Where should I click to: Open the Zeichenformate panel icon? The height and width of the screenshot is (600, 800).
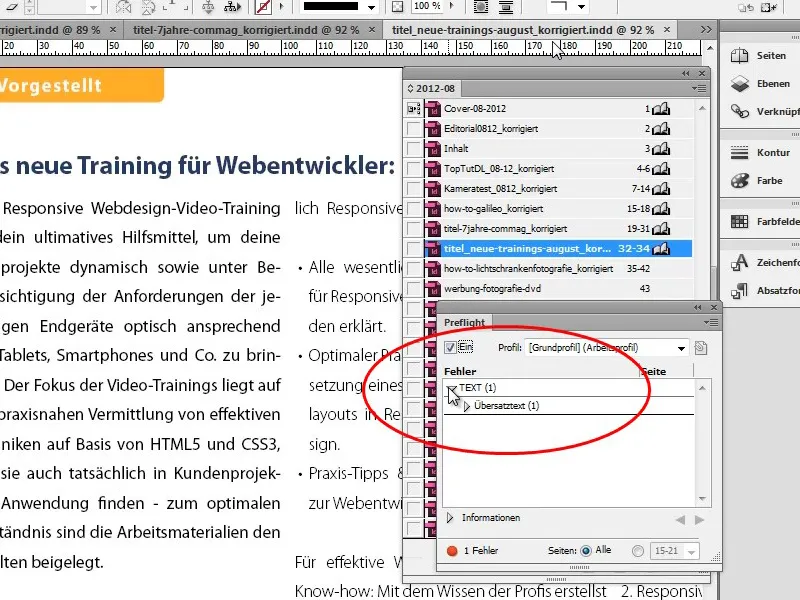pos(739,262)
